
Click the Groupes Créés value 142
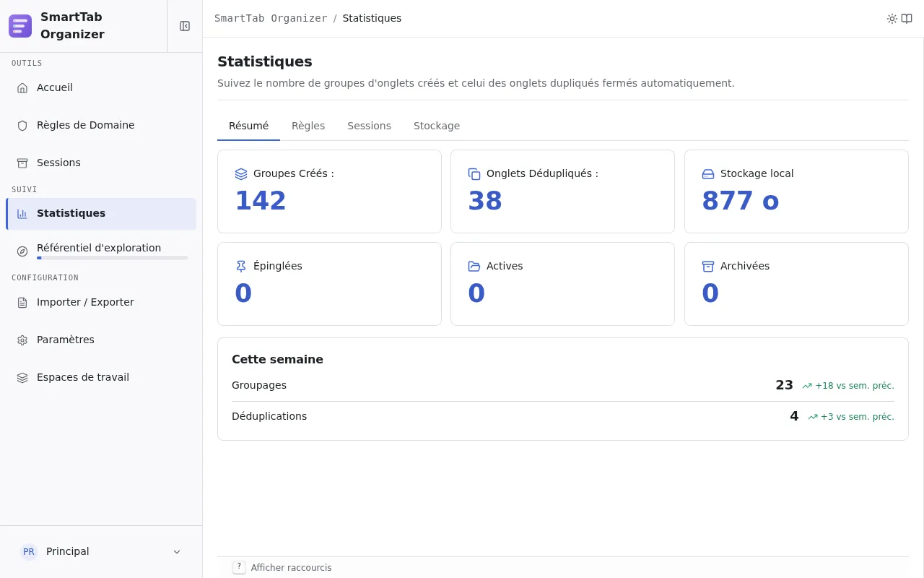click(261, 201)
